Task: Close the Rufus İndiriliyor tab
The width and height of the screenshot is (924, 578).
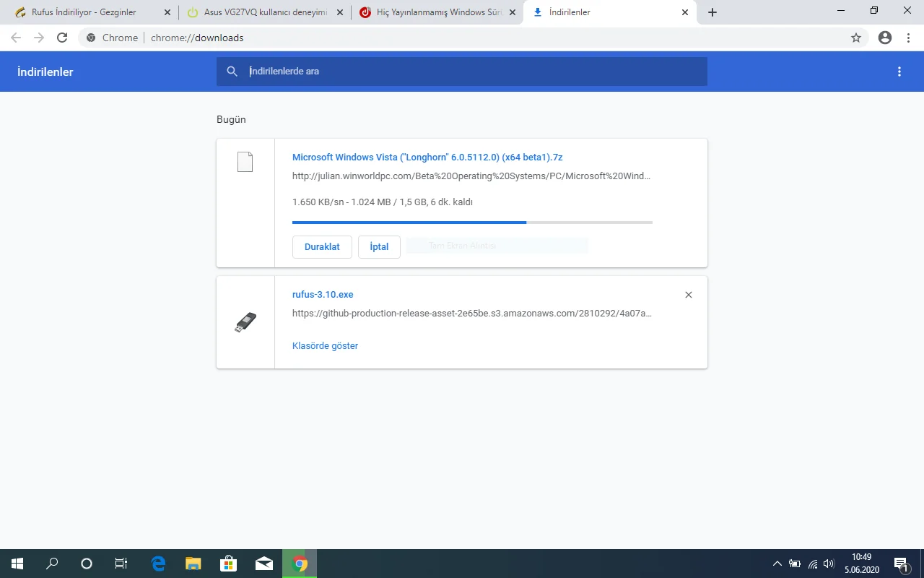Action: coord(167,12)
